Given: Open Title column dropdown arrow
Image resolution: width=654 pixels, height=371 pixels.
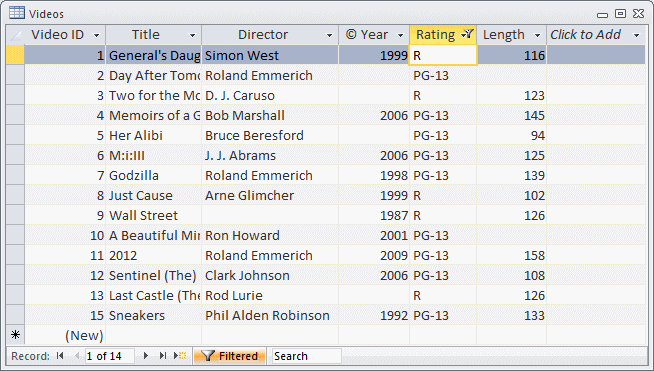Looking at the screenshot, I should [192, 35].
